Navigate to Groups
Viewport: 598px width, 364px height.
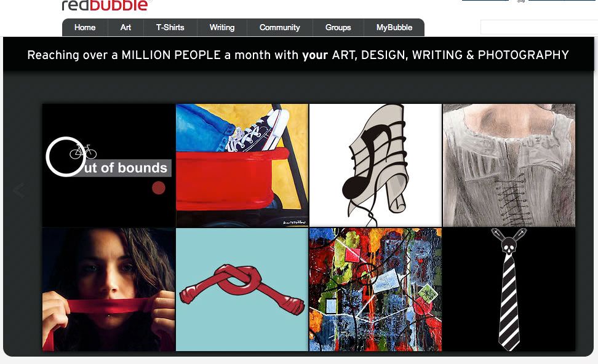click(338, 28)
